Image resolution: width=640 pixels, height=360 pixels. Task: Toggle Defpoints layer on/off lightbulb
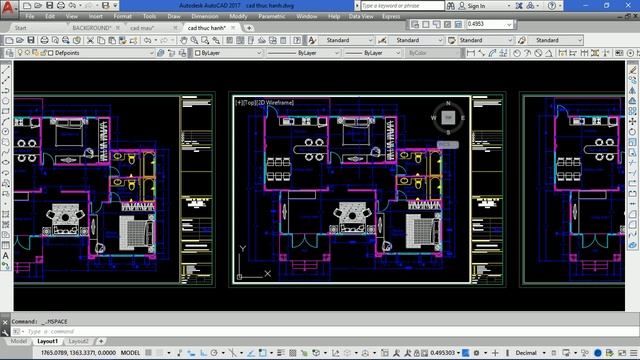[20, 53]
